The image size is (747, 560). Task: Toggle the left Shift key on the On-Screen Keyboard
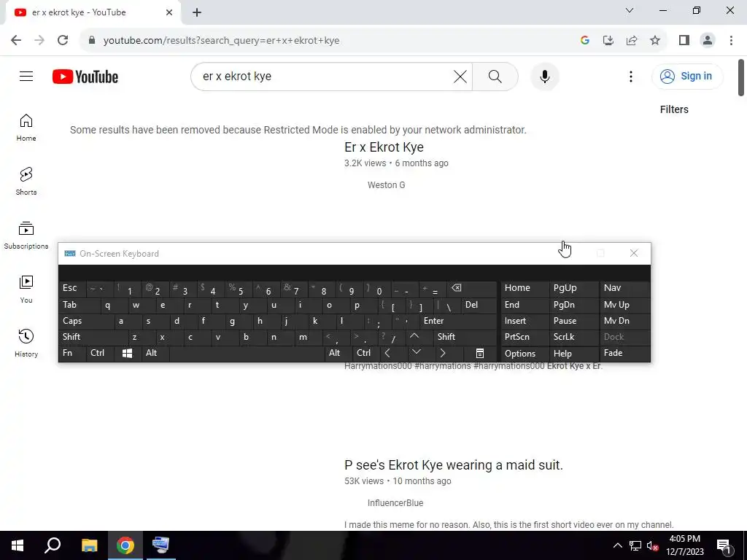[x=93, y=337]
